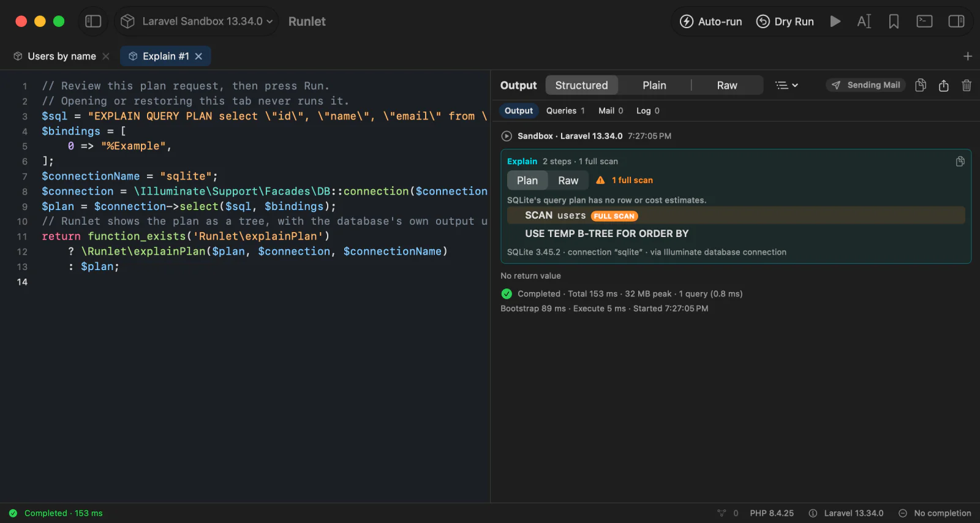This screenshot has height=523, width=980.
Task: Switch to the Mail sub-tab
Action: [x=611, y=111]
